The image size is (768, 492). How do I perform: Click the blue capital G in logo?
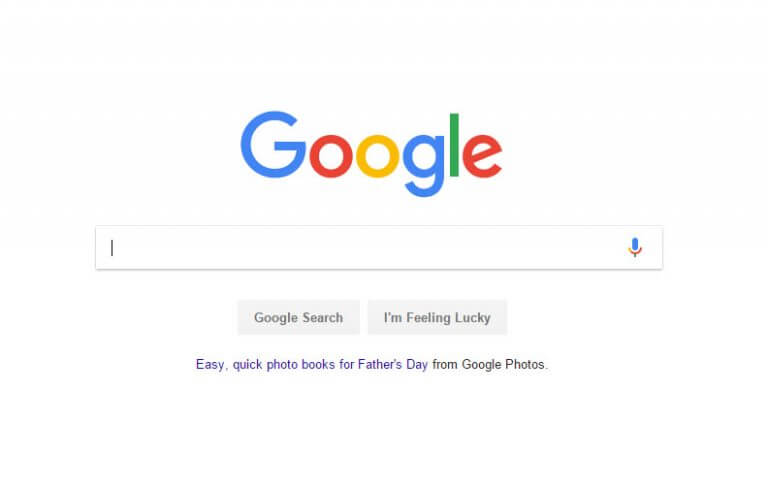(272, 144)
